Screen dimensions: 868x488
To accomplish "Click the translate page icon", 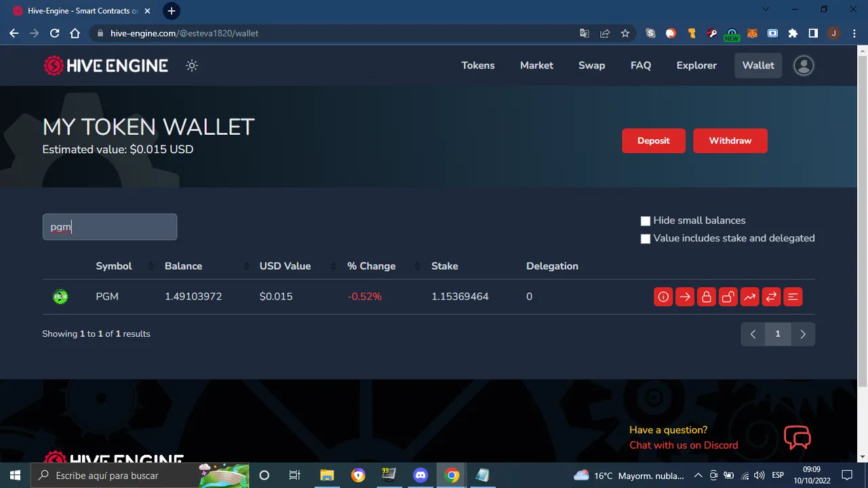I will [x=585, y=33].
